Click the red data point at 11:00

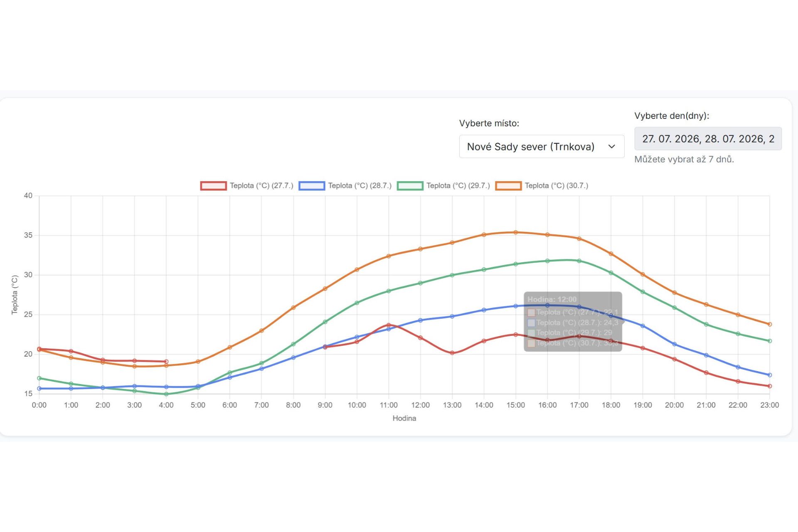(x=389, y=325)
